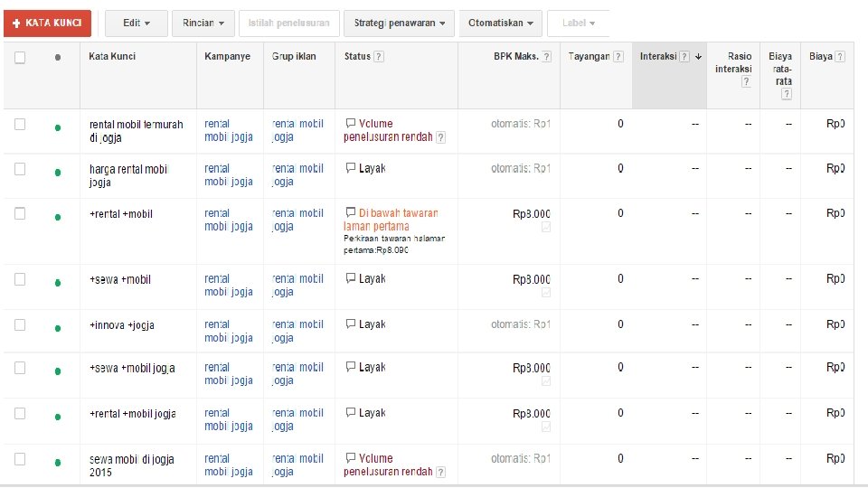
Task: Click green status dot for '+sewa +mobil' keyword
Action: 58,283
